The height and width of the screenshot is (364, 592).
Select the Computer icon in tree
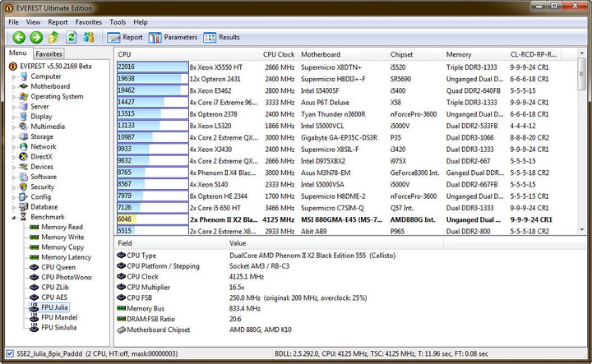[24, 76]
